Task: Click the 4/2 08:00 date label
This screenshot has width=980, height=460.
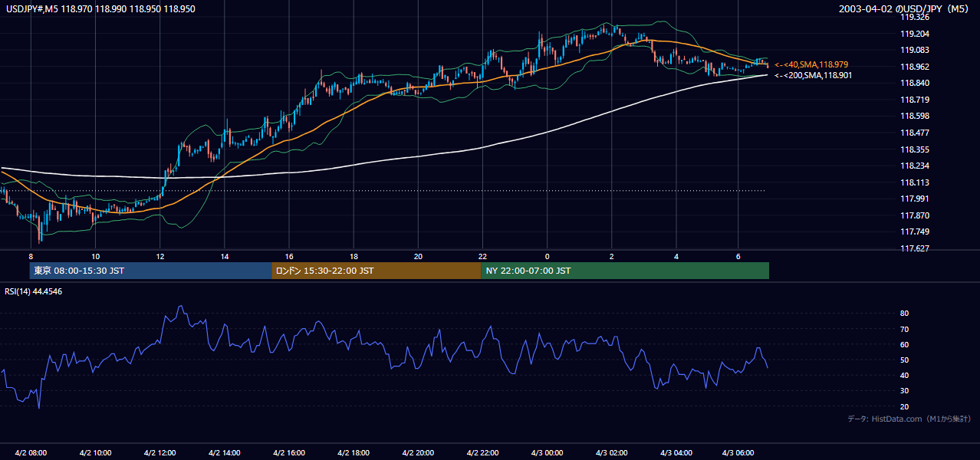Action: tap(31, 452)
